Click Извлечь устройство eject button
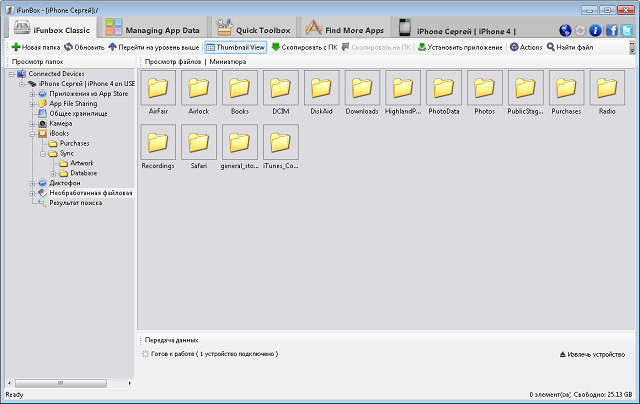The width and height of the screenshot is (640, 404). click(x=592, y=355)
